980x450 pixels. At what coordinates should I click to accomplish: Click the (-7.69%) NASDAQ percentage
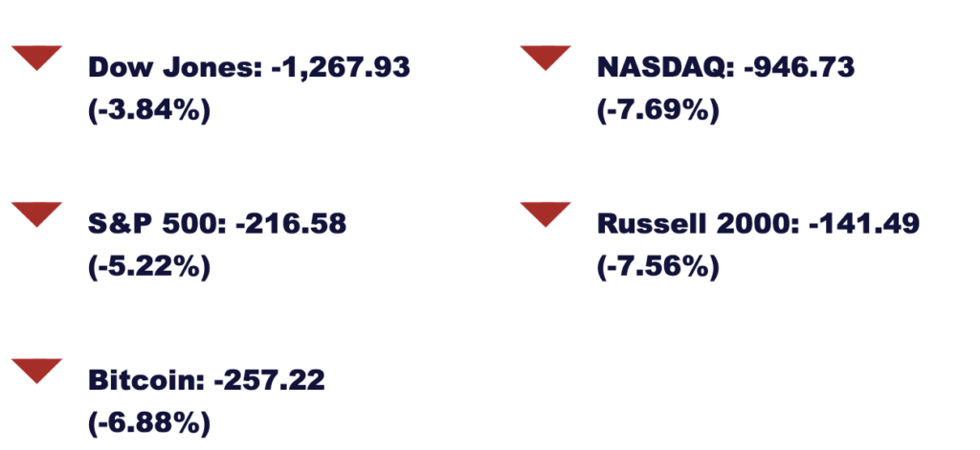pos(658,113)
